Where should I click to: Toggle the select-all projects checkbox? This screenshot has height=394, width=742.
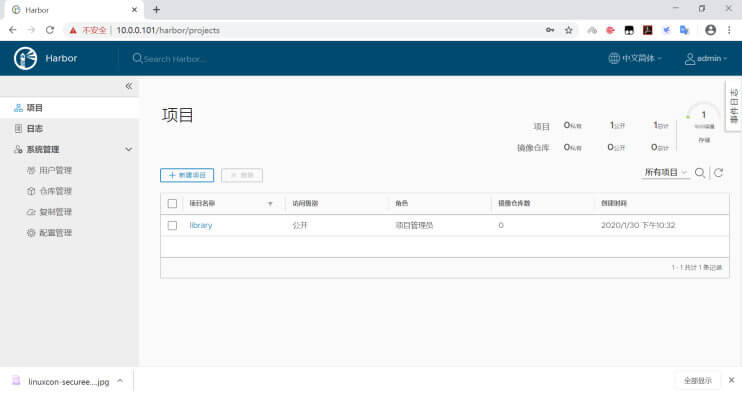point(172,203)
